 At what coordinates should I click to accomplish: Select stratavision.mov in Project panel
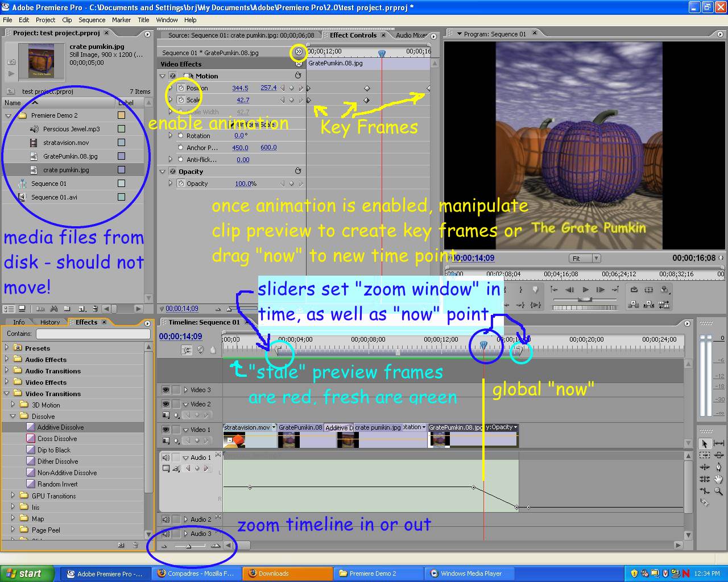click(66, 143)
